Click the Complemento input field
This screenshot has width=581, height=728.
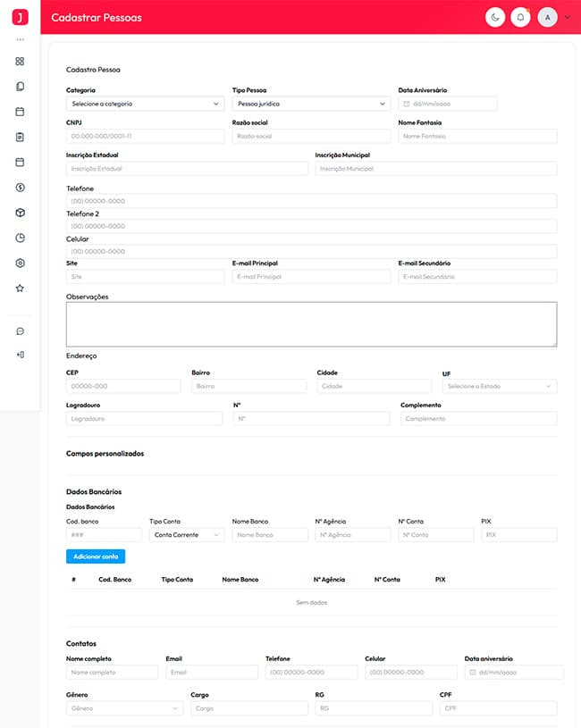[479, 419]
